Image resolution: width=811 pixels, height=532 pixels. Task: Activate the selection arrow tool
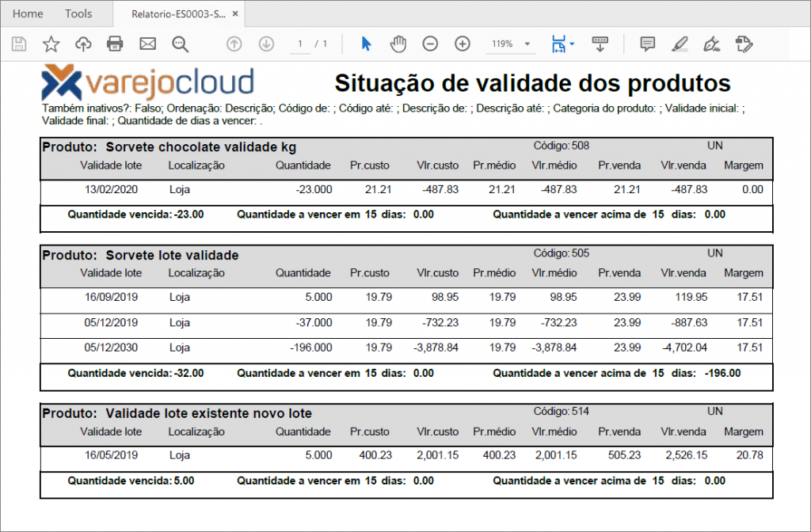(366, 44)
